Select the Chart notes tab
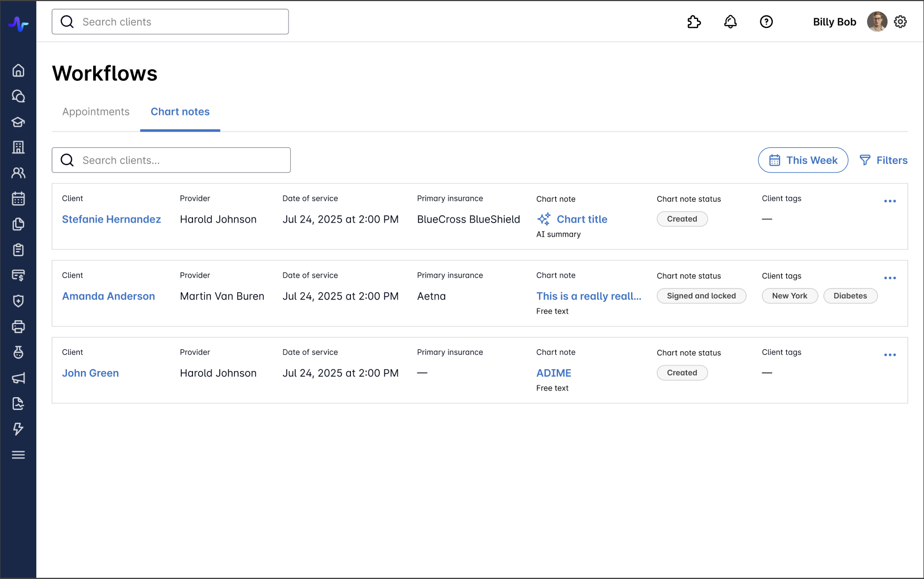The height and width of the screenshot is (579, 924). point(180,112)
